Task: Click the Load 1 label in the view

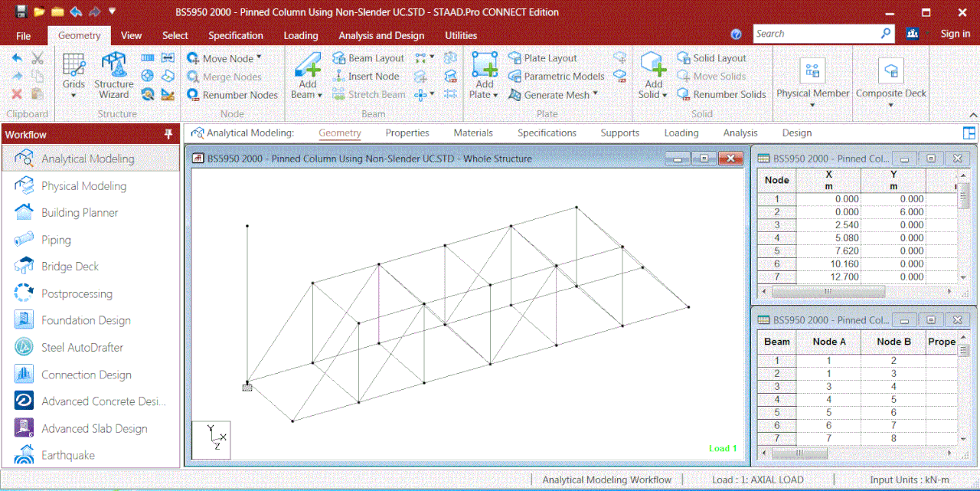Action: coord(723,449)
